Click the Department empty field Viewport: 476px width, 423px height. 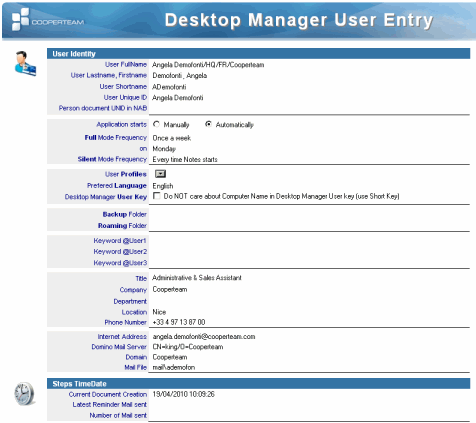click(309, 301)
